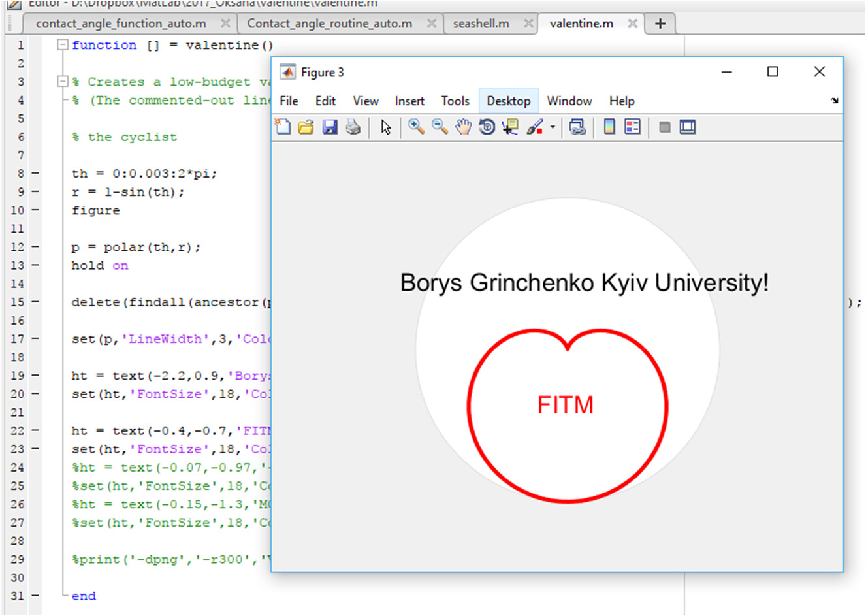This screenshot has width=866, height=616.
Task: Print the figure with the printer icon
Action: [x=353, y=127]
